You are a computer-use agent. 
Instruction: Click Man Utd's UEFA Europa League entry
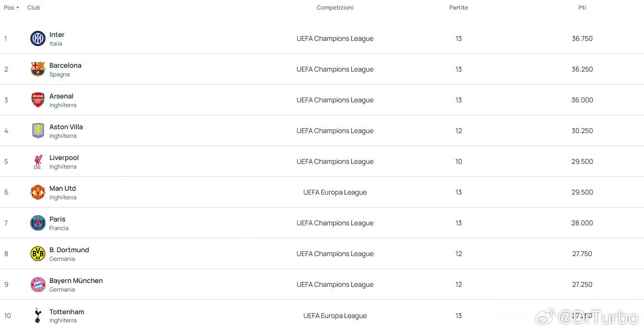[x=335, y=192]
